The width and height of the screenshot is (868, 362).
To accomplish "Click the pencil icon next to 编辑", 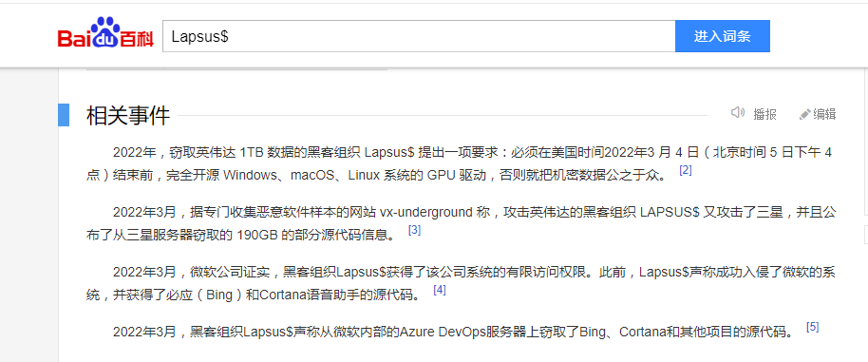I will pyautogui.click(x=805, y=115).
